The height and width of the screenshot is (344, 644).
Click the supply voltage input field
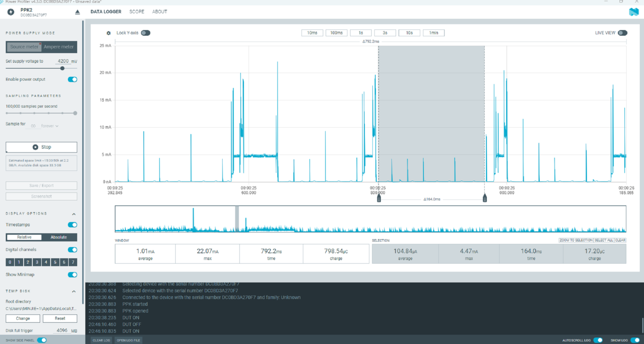[63, 61]
